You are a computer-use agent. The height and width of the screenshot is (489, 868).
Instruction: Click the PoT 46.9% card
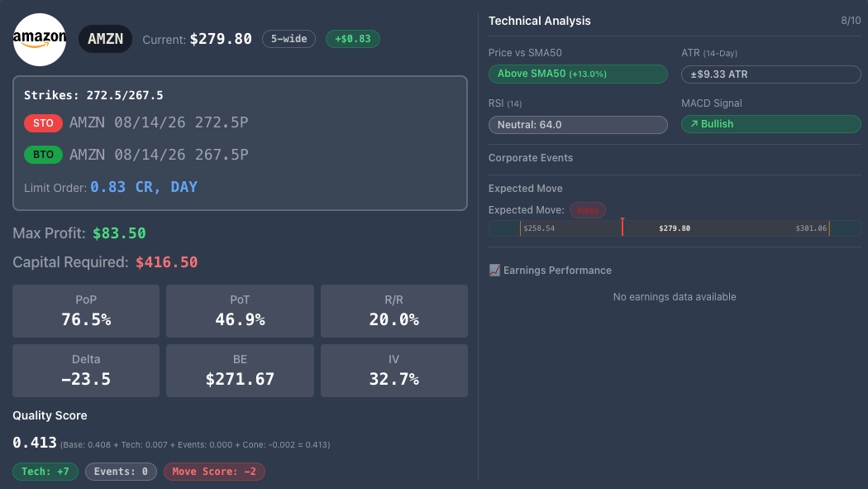(x=240, y=311)
